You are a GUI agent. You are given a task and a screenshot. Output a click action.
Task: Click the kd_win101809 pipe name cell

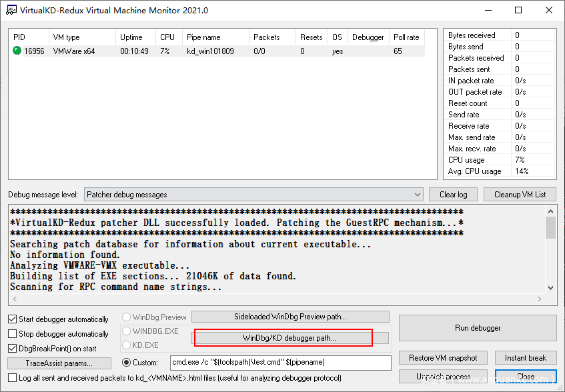(210, 51)
